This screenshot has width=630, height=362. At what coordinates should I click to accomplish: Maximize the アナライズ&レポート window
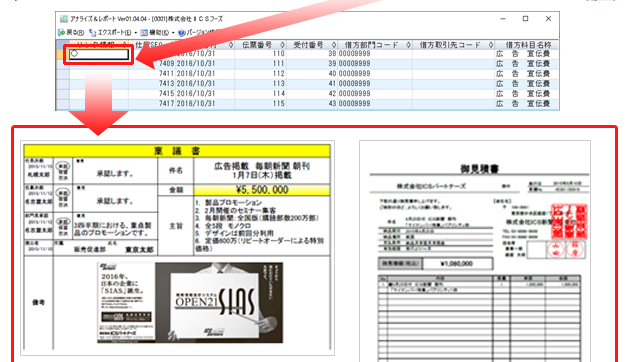525,19
